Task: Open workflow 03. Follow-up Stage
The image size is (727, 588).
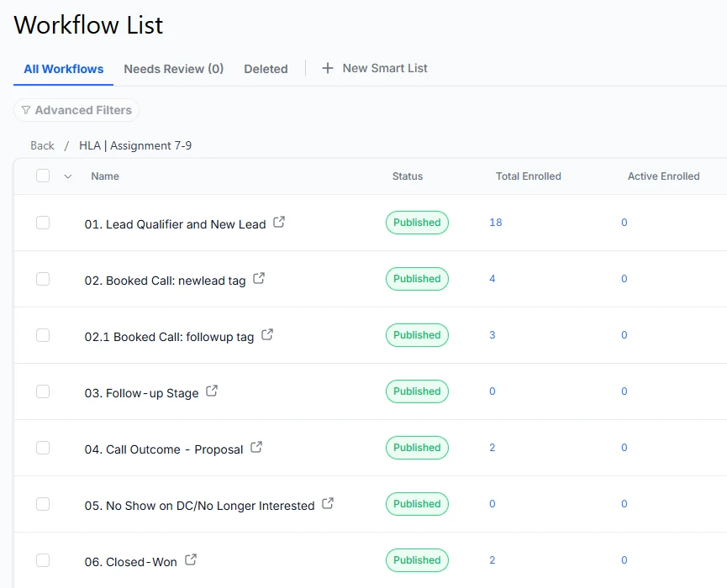Action: [x=141, y=393]
